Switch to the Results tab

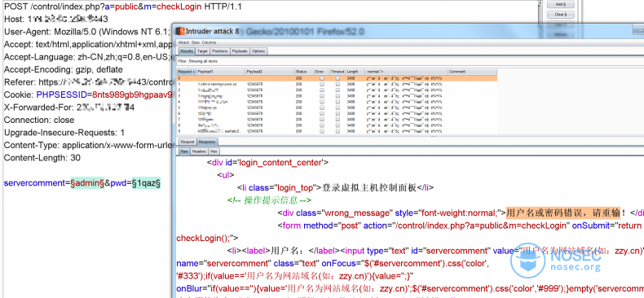[187, 51]
